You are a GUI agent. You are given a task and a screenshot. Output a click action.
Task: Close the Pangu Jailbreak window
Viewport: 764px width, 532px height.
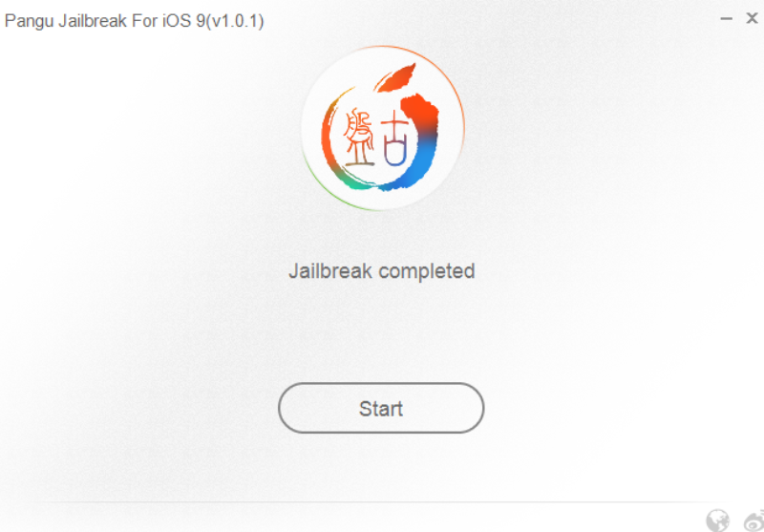tap(752, 18)
